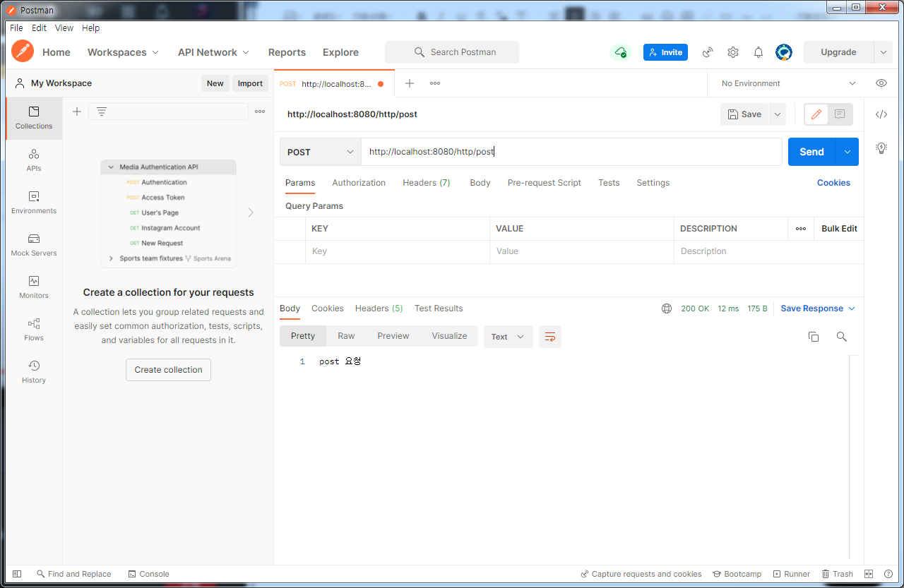
Task: Open the Text response format dropdown
Action: pyautogui.click(x=509, y=337)
